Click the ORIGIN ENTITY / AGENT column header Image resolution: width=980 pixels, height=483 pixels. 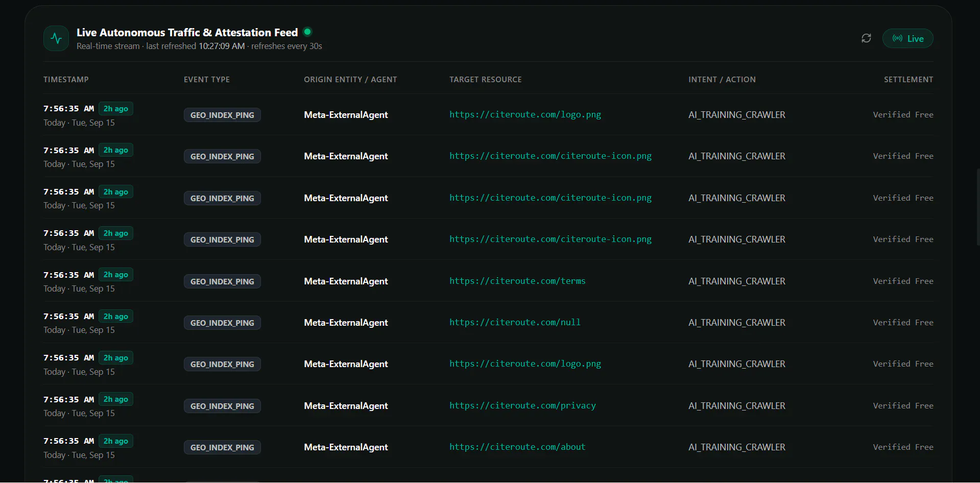coord(350,79)
